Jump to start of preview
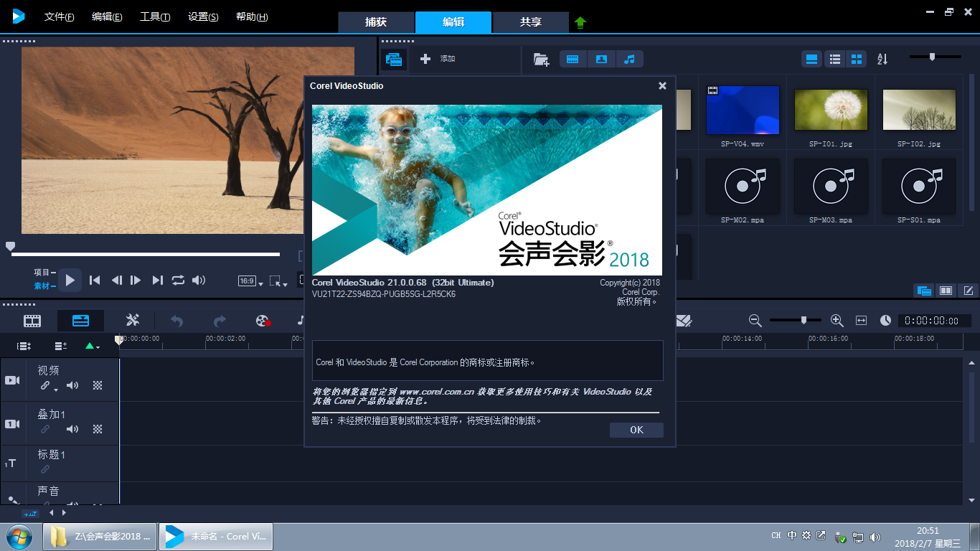Screen dimensions: 980x551 pyautogui.click(x=95, y=281)
